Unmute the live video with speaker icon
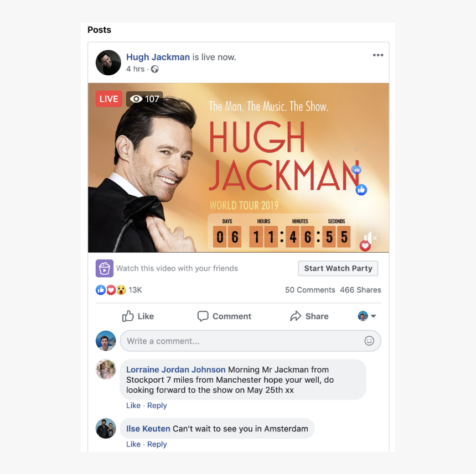Image resolution: width=476 pixels, height=474 pixels. [369, 238]
